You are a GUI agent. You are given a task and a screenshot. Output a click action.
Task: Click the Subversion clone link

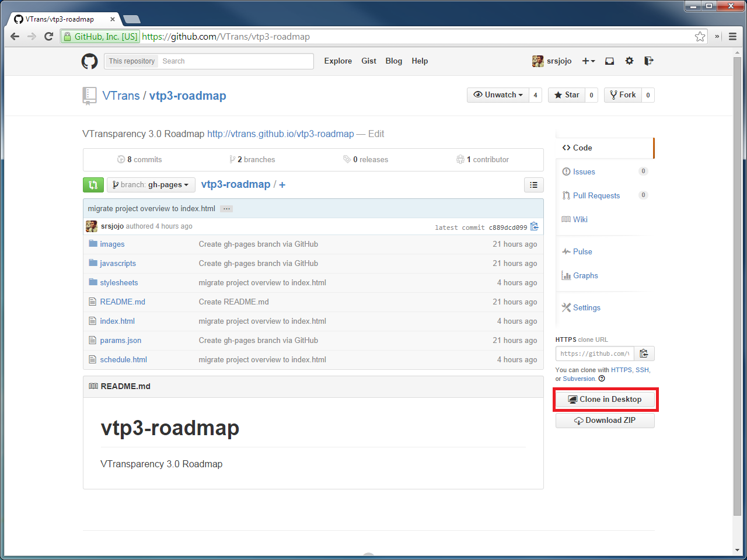(579, 379)
